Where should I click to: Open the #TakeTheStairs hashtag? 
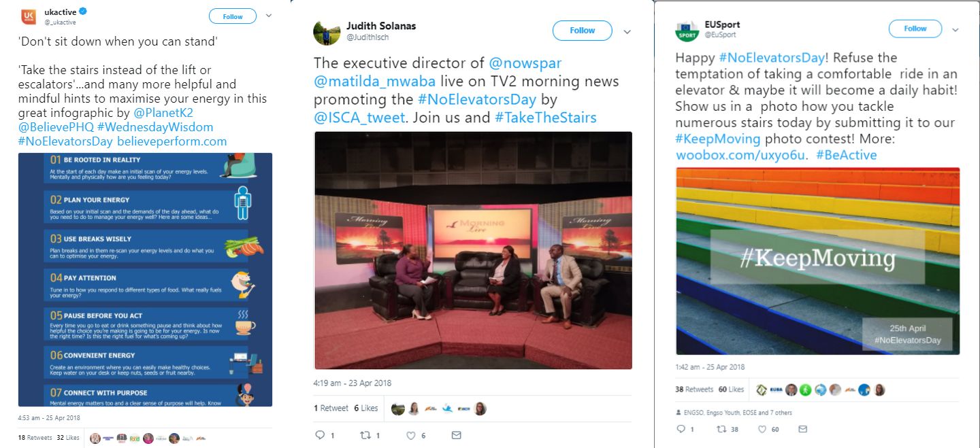click(x=546, y=118)
